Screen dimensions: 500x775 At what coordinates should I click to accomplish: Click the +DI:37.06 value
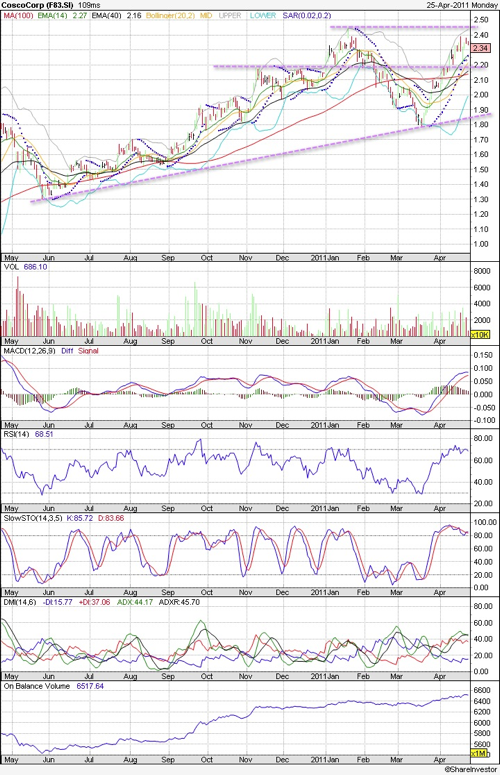pos(94,603)
